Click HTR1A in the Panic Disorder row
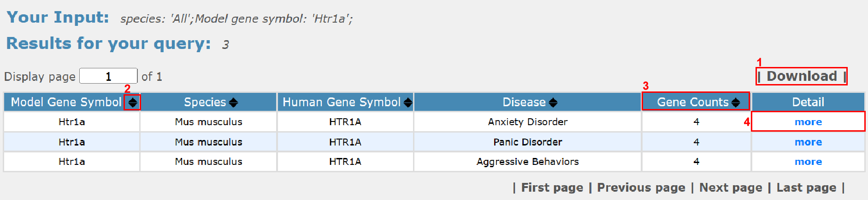The width and height of the screenshot is (868, 200). coord(345,142)
